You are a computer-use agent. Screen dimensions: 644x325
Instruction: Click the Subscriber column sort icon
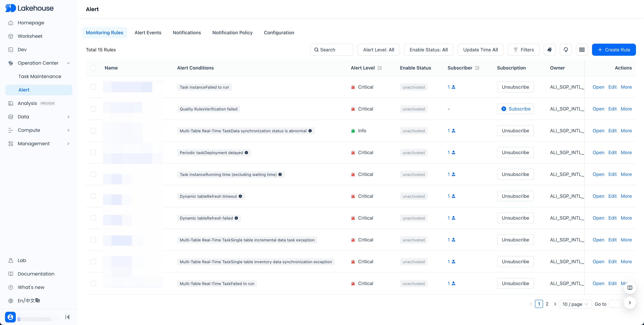[x=477, y=68]
